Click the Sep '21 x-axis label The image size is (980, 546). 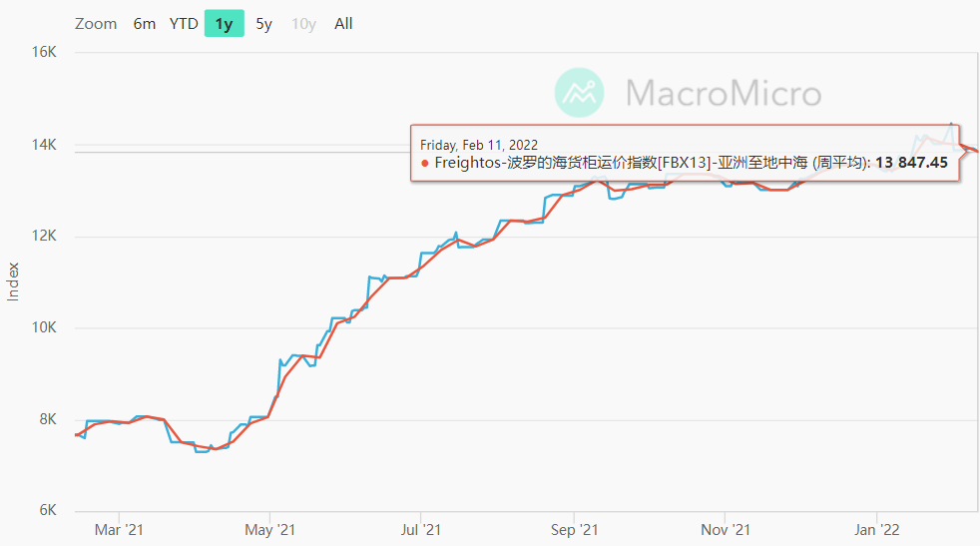tap(575, 529)
